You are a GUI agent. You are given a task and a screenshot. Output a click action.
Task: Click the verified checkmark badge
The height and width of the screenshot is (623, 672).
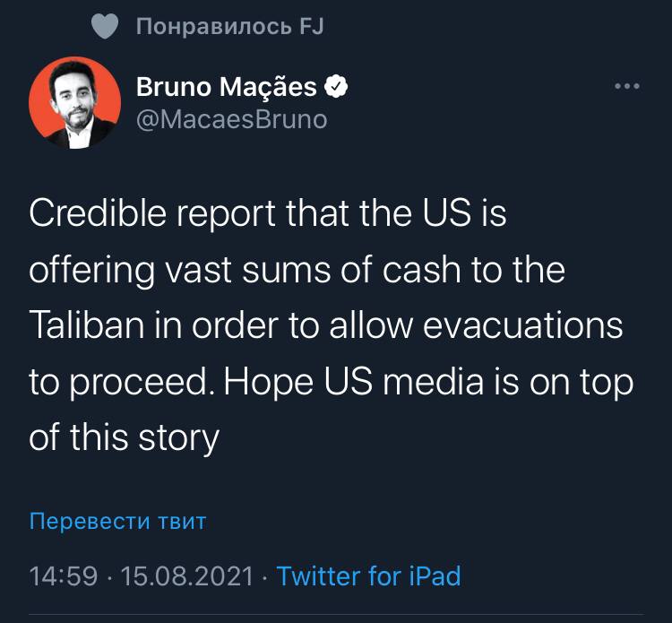point(337,87)
